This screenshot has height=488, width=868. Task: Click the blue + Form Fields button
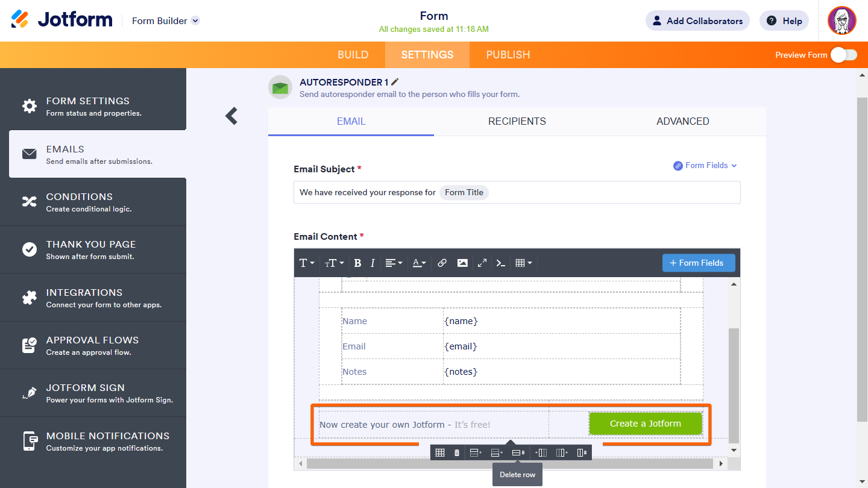point(699,263)
